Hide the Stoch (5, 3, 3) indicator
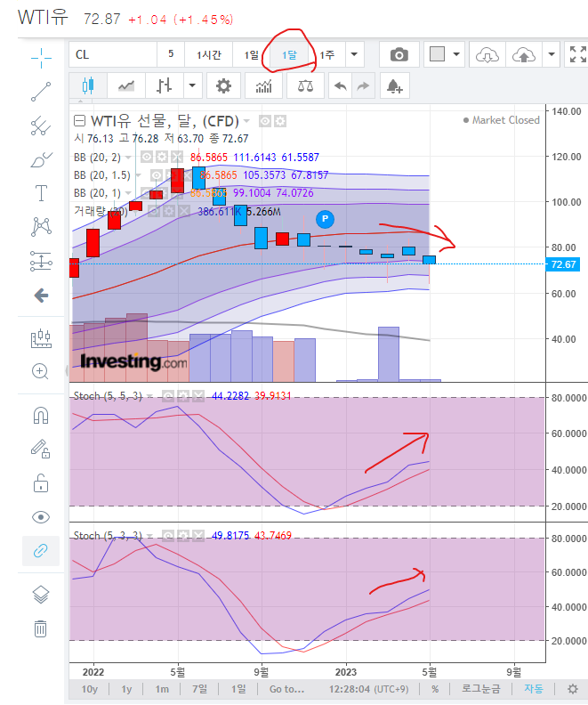588x705 pixels. [168, 536]
